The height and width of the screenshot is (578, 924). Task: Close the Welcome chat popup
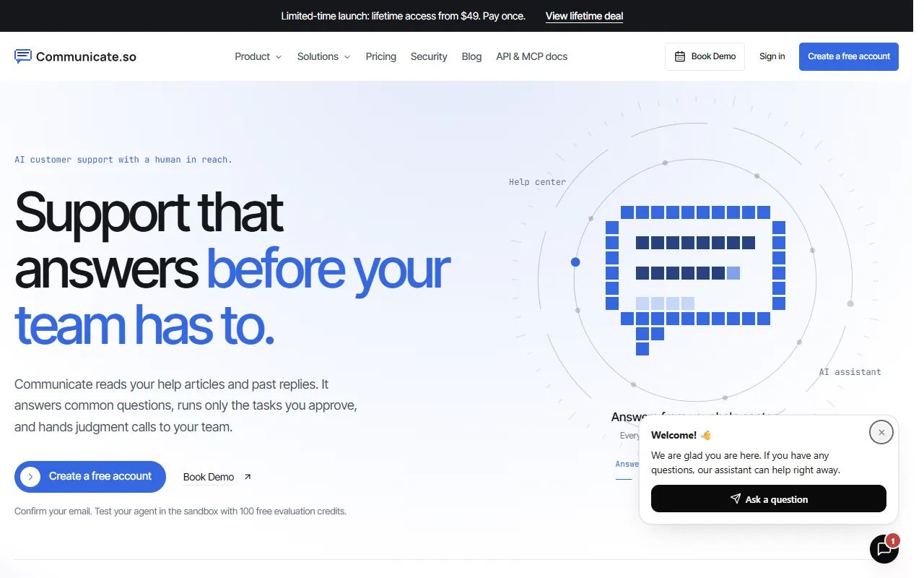tap(881, 432)
